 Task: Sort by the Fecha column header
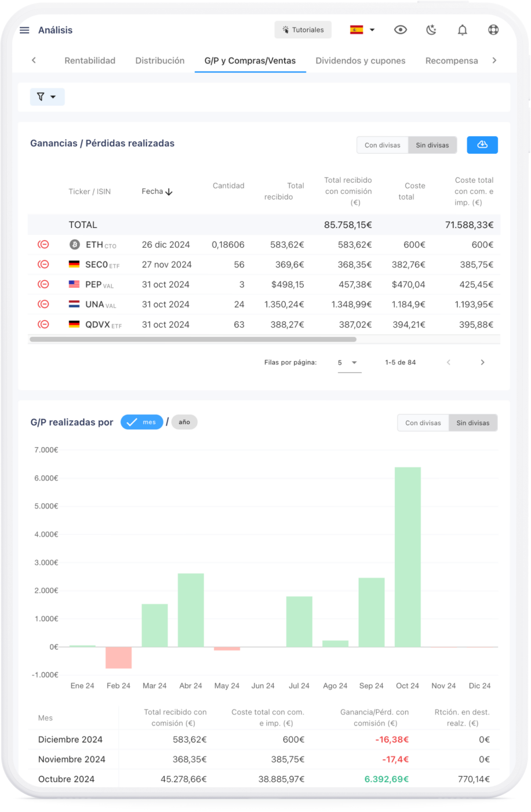(x=157, y=191)
